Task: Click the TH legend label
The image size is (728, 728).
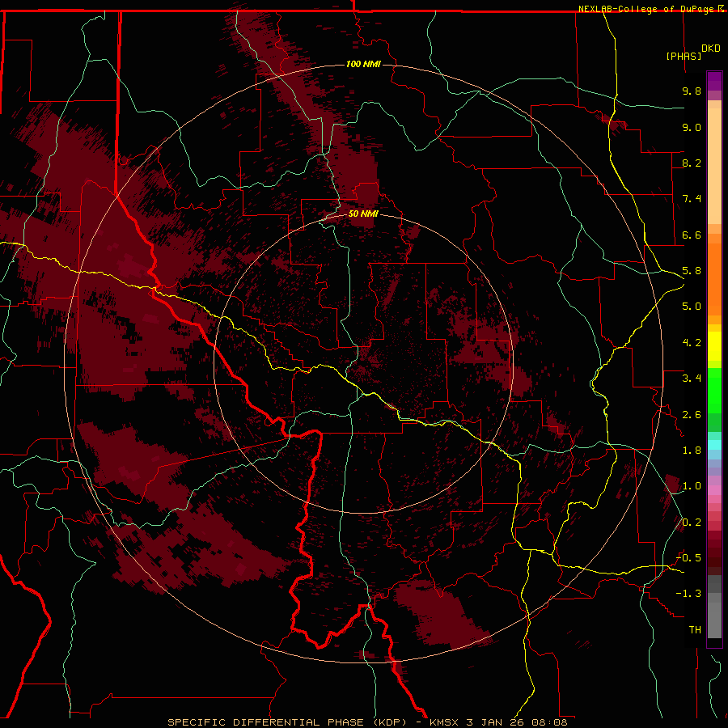Action: coord(695,630)
